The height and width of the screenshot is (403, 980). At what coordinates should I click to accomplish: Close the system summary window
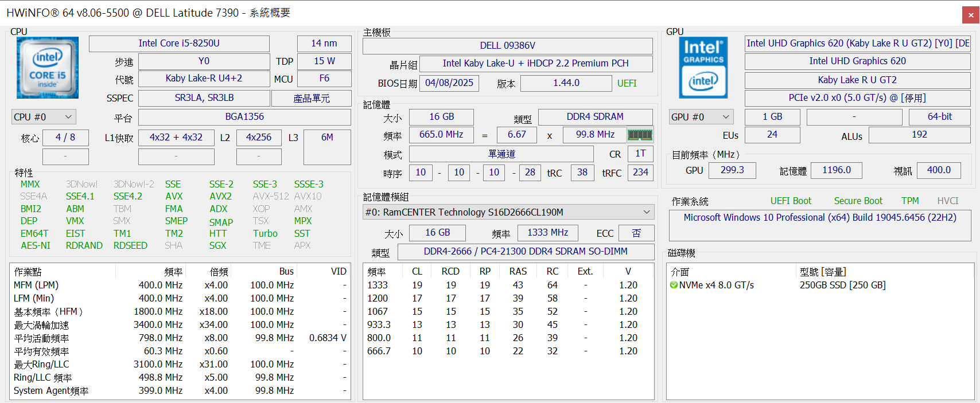pos(970,15)
